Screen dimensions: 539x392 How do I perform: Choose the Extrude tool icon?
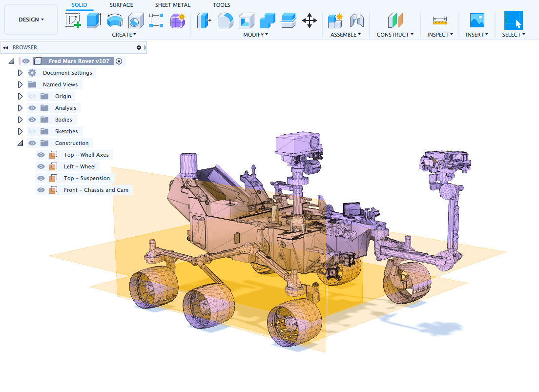coord(94,21)
